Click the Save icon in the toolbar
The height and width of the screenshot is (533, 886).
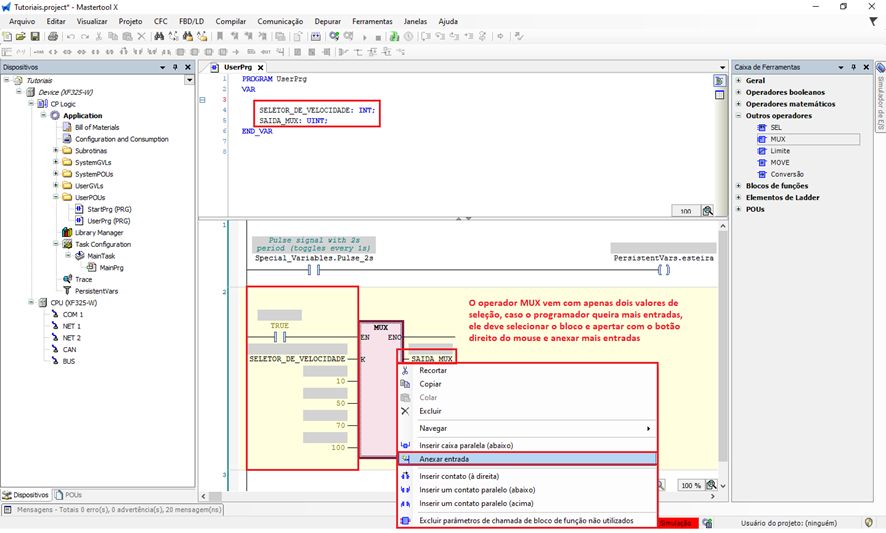click(x=36, y=37)
